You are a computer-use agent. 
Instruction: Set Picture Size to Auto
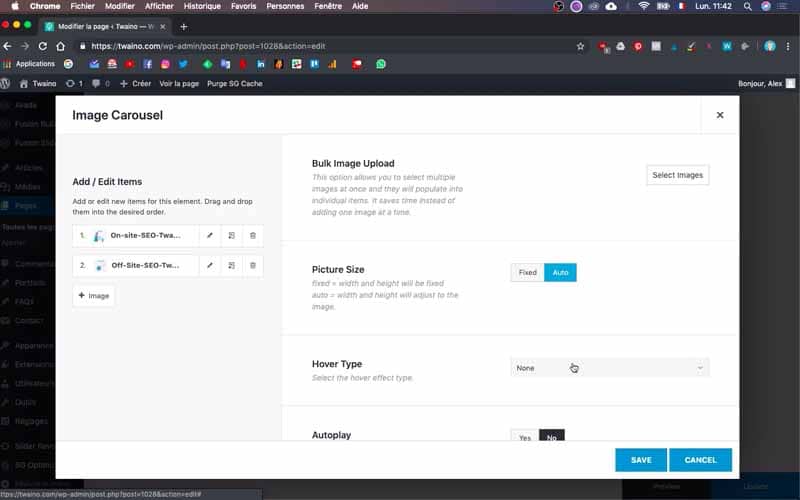(560, 272)
